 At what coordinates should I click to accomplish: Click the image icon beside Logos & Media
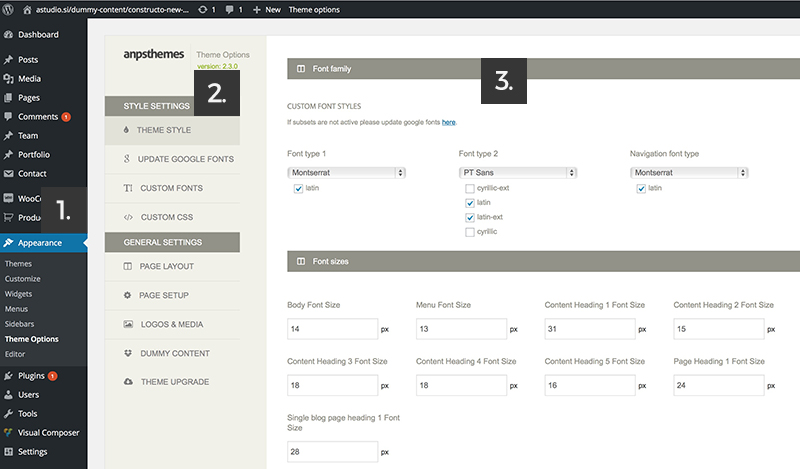(128, 324)
